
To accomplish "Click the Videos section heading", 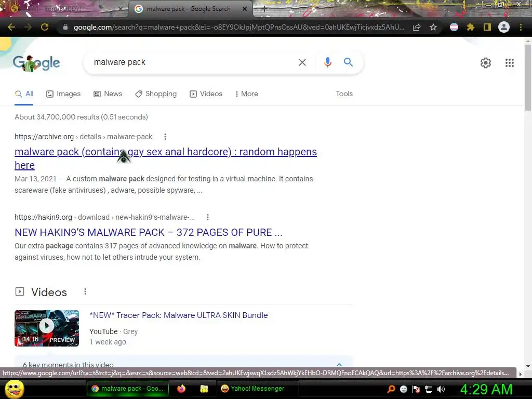I will coord(49,292).
